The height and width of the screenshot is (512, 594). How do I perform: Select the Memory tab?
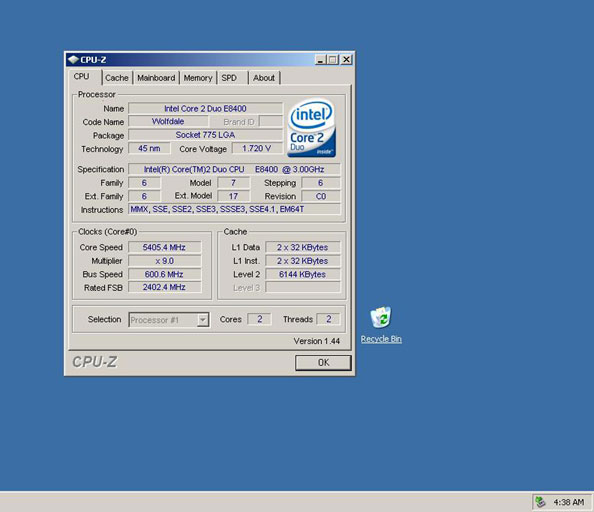198,78
